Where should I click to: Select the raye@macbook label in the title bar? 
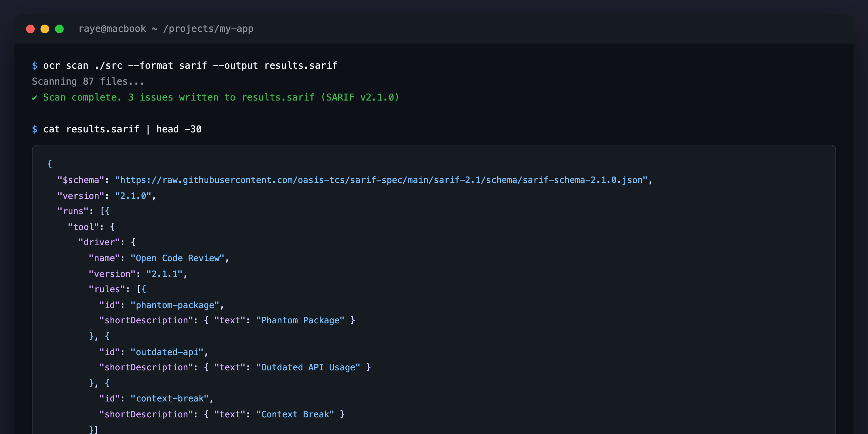[112, 29]
